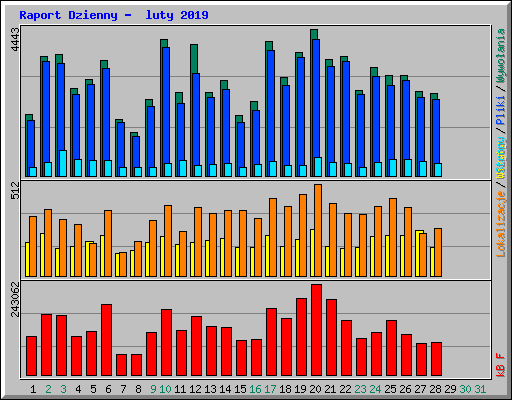Click the red KB bar for day 7

point(121,365)
